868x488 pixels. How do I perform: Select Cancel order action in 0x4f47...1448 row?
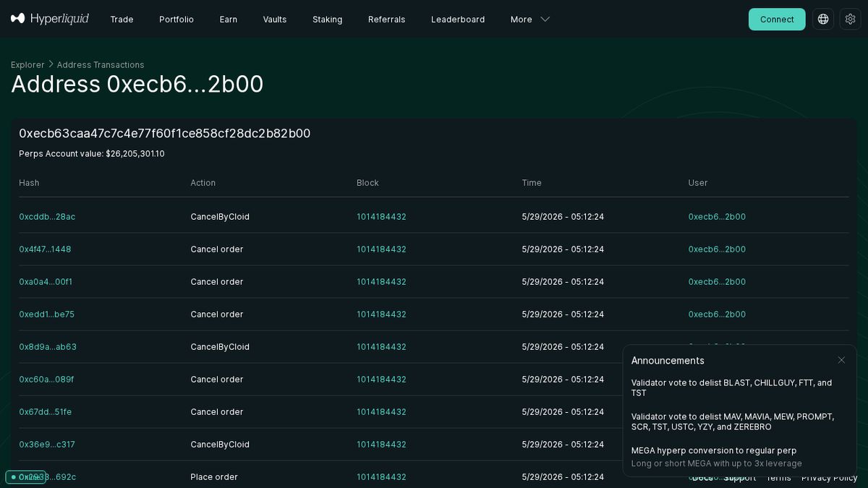click(217, 249)
